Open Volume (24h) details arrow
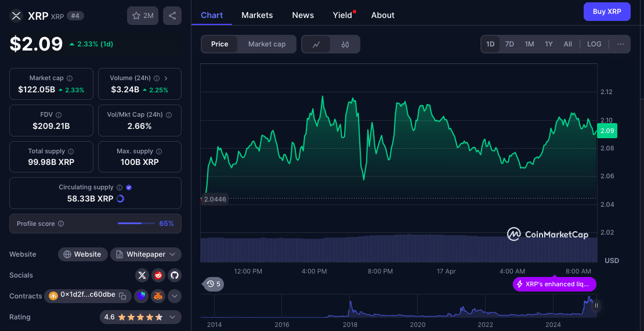The width and height of the screenshot is (644, 331). point(165,78)
